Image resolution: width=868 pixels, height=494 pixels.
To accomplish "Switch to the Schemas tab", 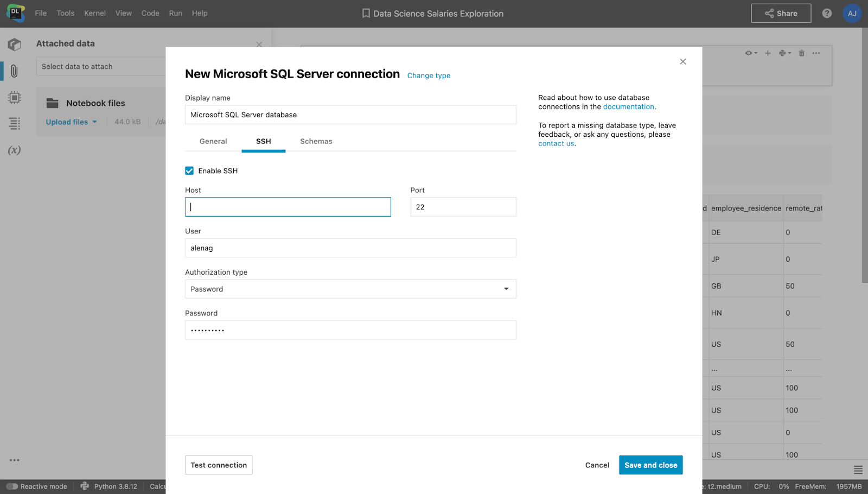I will pyautogui.click(x=316, y=141).
